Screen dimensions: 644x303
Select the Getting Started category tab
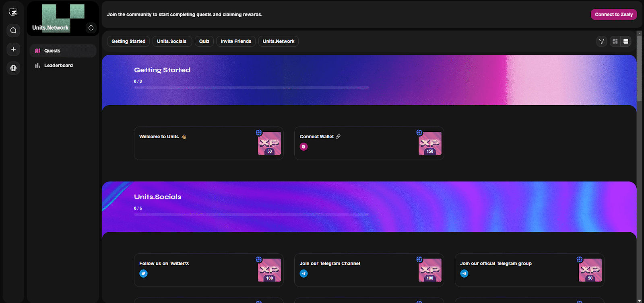128,41
